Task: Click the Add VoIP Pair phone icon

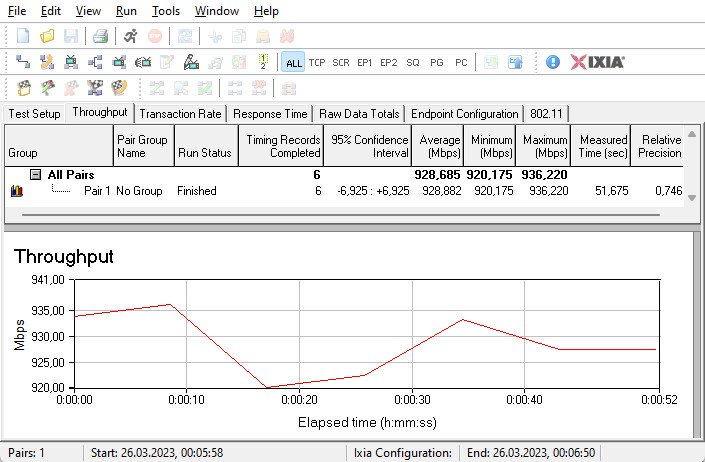Action: tap(47, 62)
